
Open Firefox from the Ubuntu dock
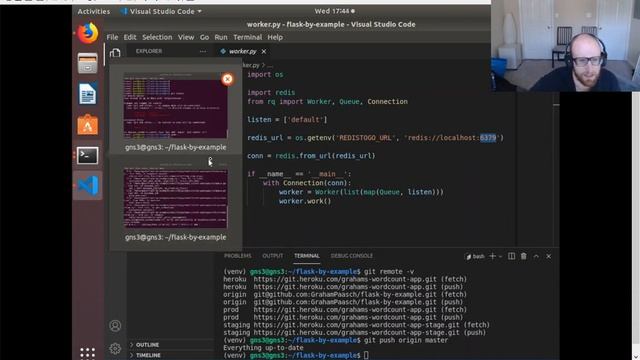click(x=88, y=33)
